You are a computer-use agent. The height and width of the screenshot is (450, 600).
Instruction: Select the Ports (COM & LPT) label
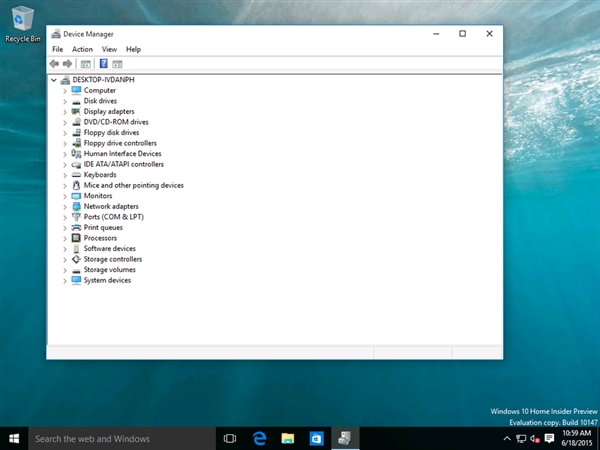click(x=114, y=217)
